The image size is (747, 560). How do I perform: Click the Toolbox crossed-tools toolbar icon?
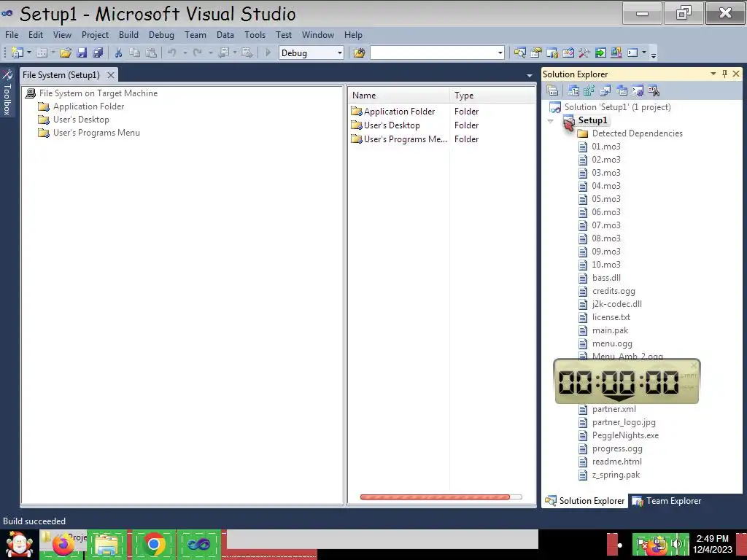coord(584,52)
